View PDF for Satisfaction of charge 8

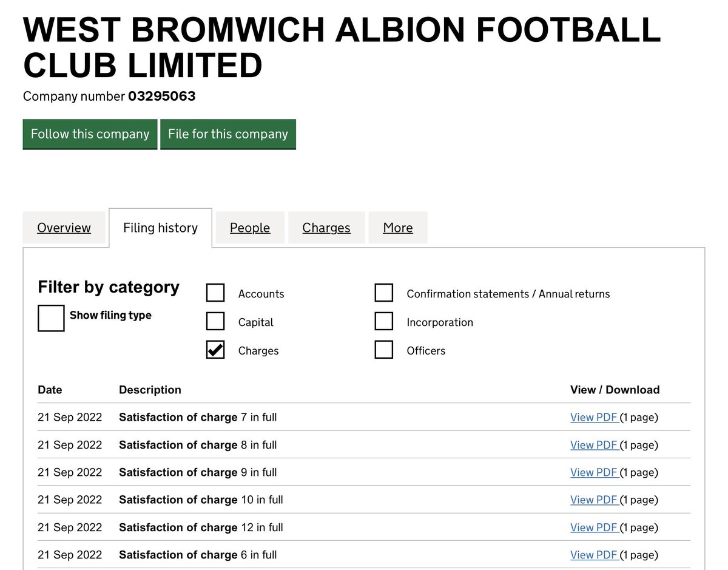pos(594,444)
